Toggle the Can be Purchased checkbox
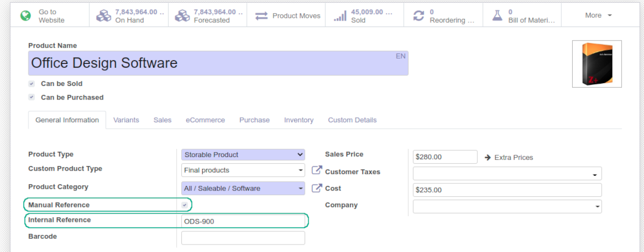Image resolution: width=644 pixels, height=252 pixels. click(32, 97)
